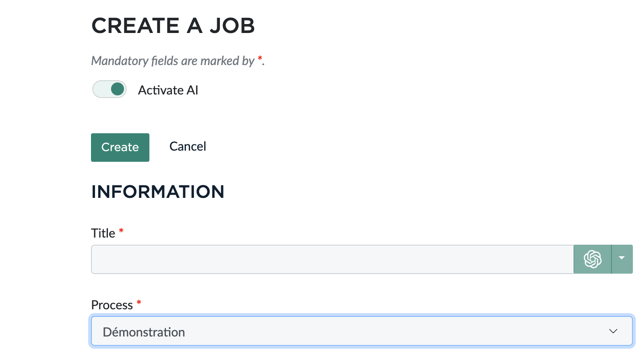Click the Create button
The width and height of the screenshot is (644, 361).
coord(120,147)
